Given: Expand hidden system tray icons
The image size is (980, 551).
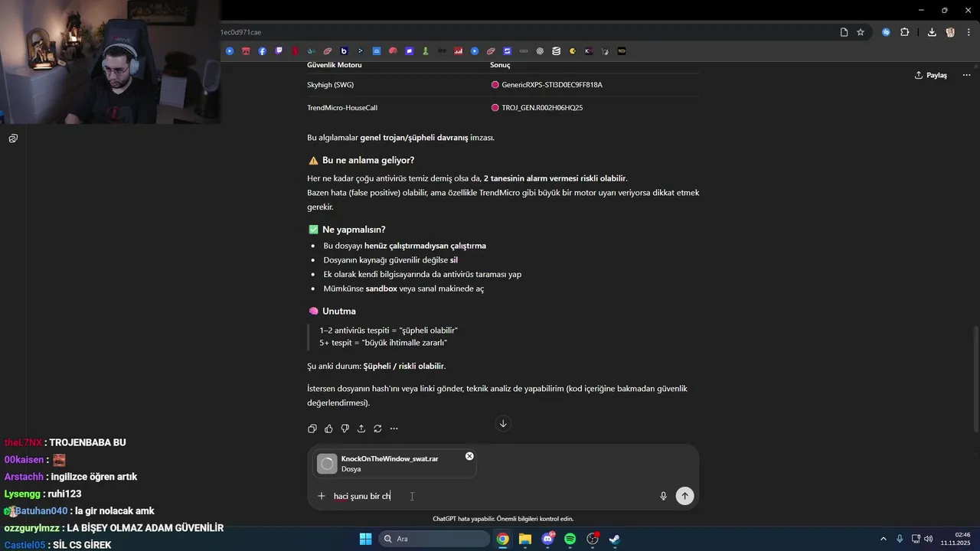Looking at the screenshot, I should (883, 539).
